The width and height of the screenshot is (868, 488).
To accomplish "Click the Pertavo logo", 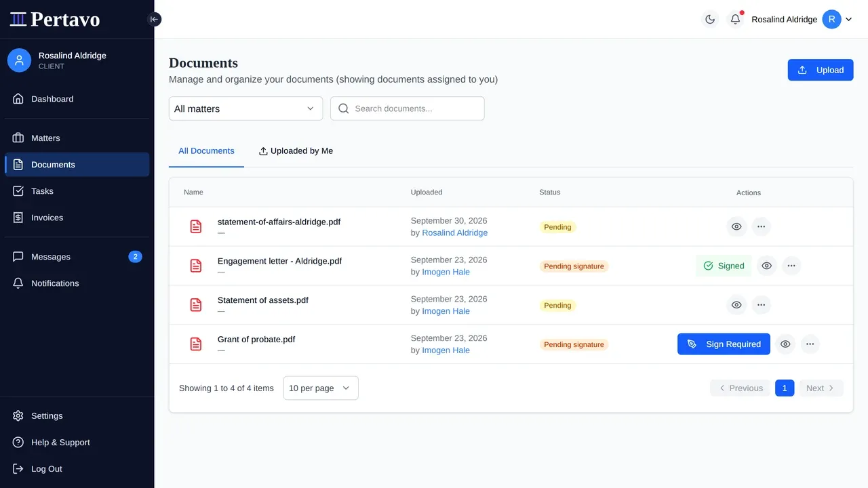I will point(55,19).
